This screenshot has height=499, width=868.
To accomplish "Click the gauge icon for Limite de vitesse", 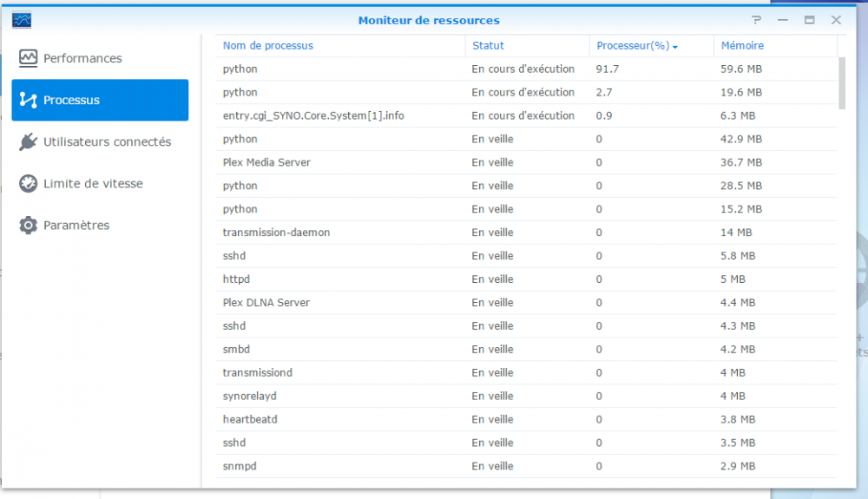I will point(29,183).
